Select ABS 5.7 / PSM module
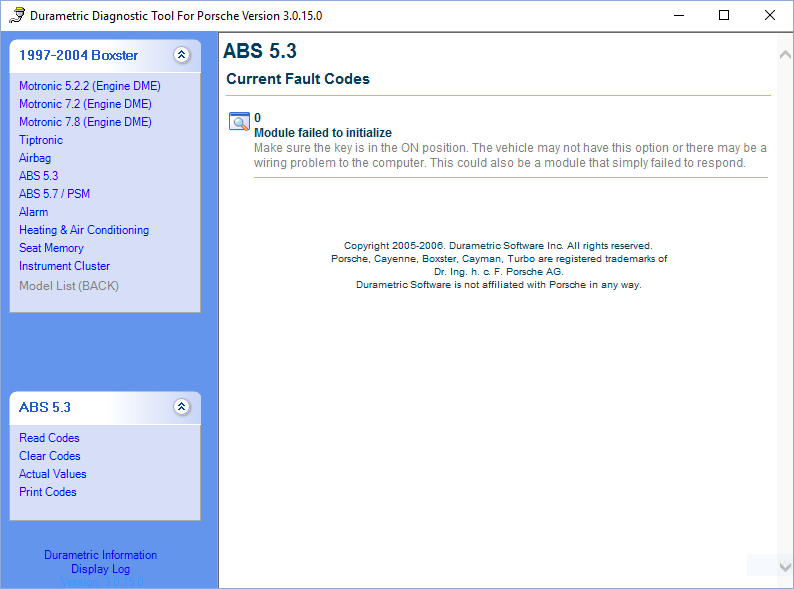 pyautogui.click(x=54, y=194)
